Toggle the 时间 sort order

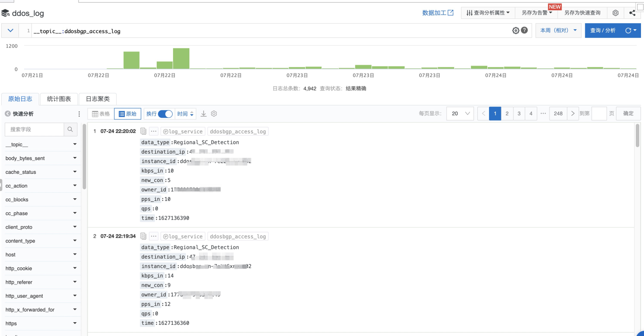point(185,113)
